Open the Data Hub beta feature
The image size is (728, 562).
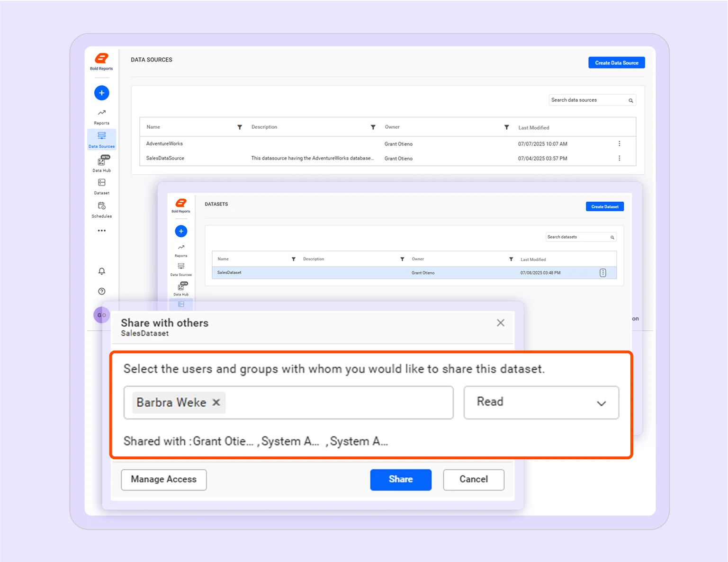point(101,163)
